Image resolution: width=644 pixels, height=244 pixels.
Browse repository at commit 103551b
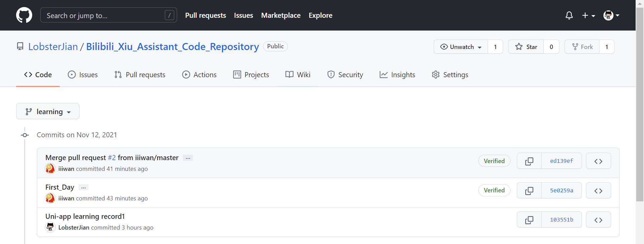[598, 220]
